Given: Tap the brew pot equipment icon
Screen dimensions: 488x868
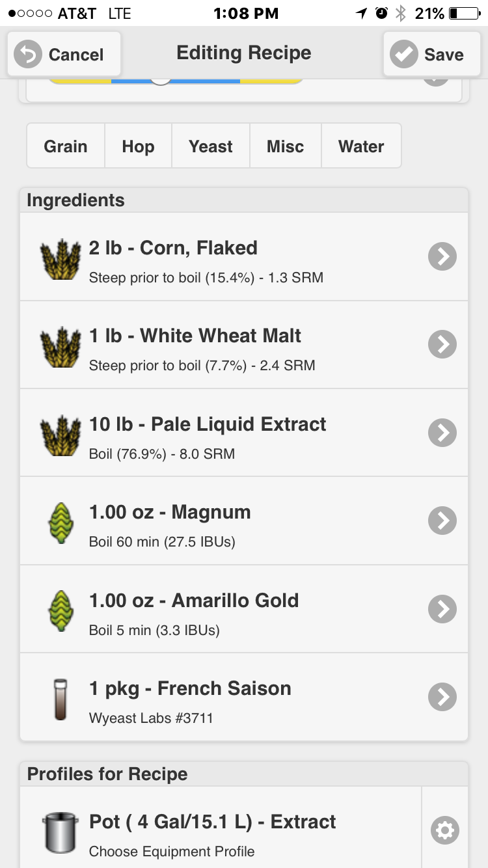Looking at the screenshot, I should coord(60,832).
